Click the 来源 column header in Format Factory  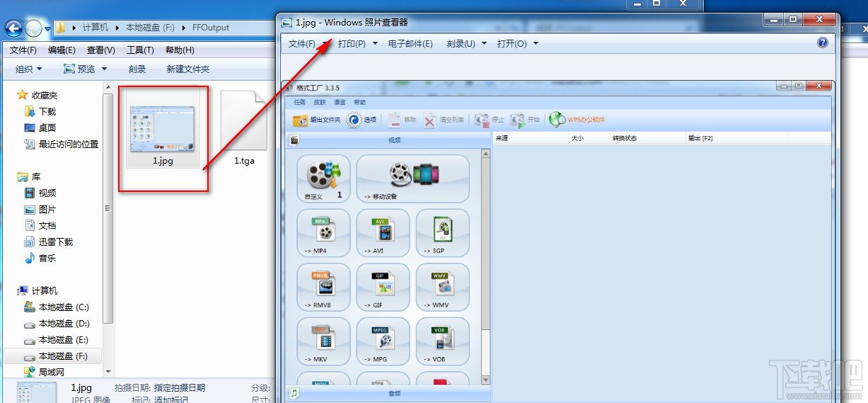coord(502,138)
